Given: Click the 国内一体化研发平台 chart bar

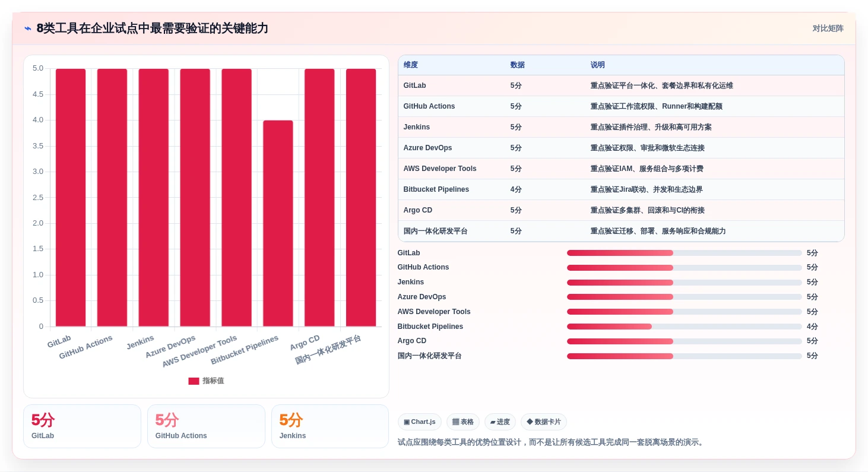Looking at the screenshot, I should (361, 198).
